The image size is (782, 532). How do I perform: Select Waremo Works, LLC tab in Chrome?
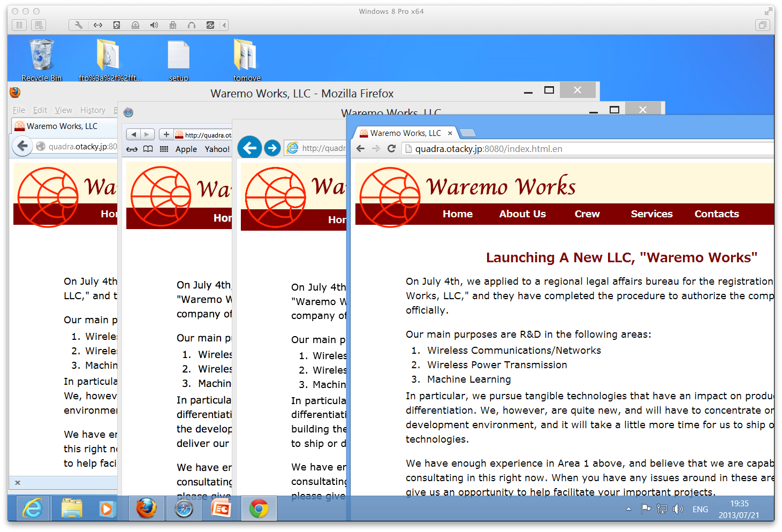[x=406, y=133]
